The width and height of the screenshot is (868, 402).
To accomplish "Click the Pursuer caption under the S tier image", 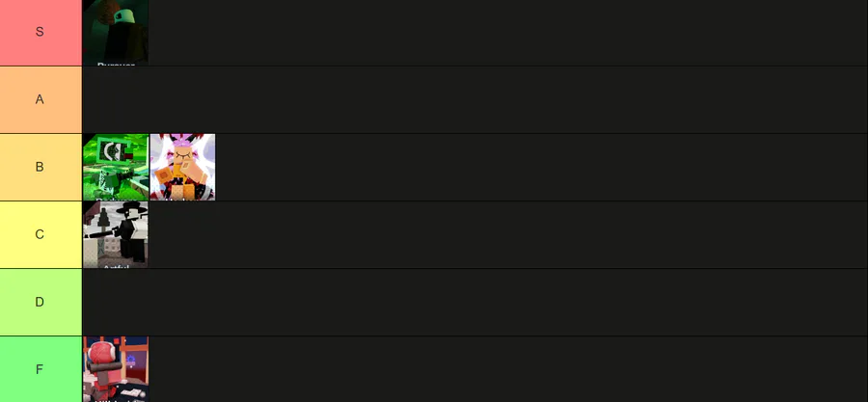I will (x=116, y=65).
